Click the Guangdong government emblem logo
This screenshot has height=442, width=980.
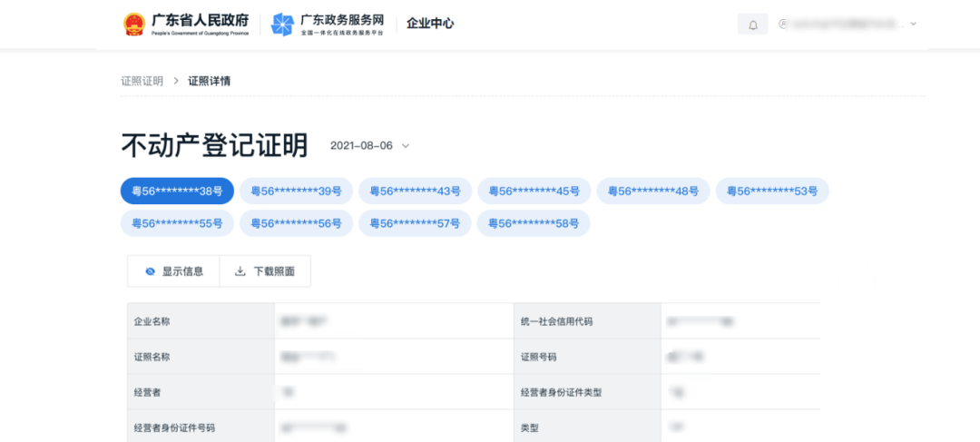pyautogui.click(x=134, y=24)
